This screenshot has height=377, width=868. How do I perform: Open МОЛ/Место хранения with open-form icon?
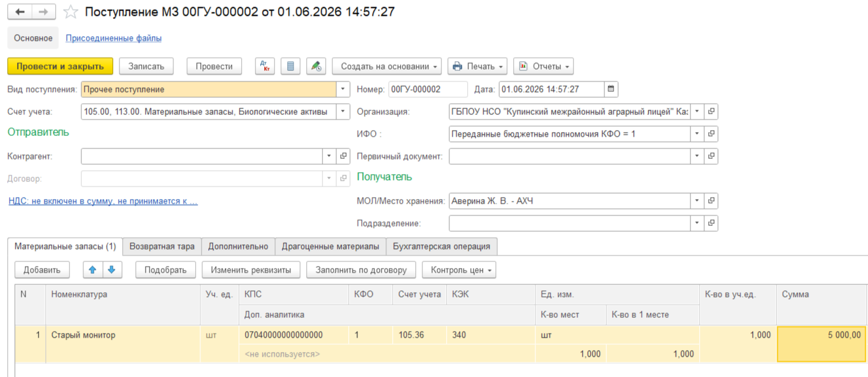pyautogui.click(x=711, y=201)
